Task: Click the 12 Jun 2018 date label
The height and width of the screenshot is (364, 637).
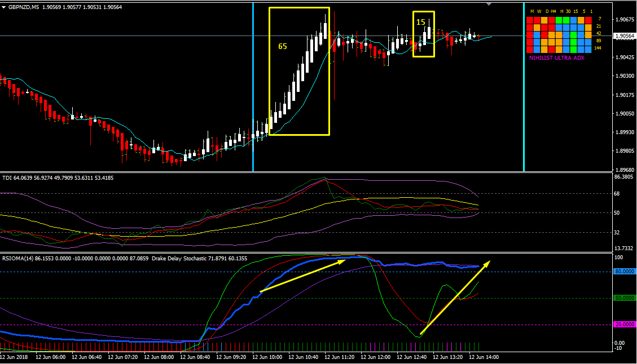Action: coord(14,357)
